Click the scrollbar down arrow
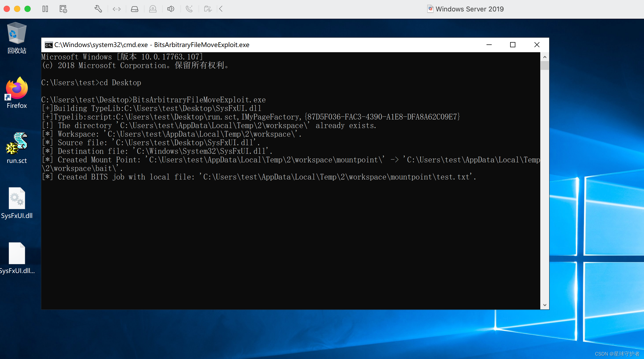The width and height of the screenshot is (644, 359). coord(545,305)
